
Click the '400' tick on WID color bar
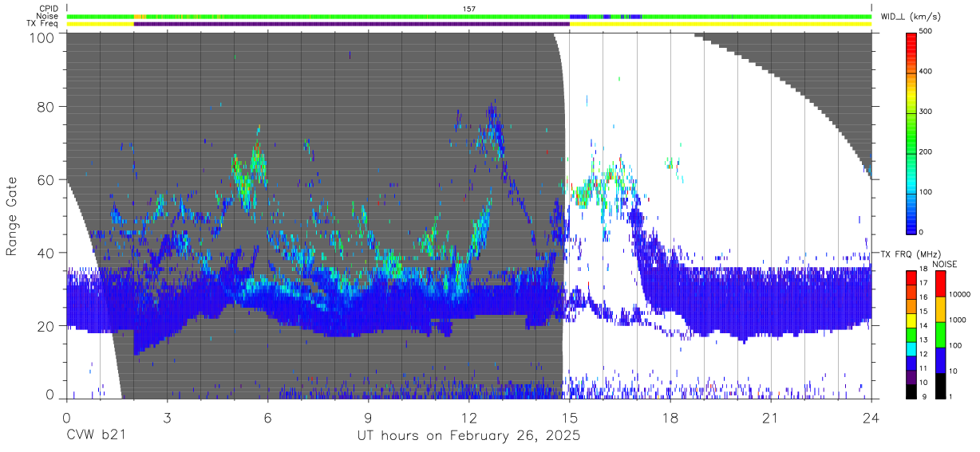[x=926, y=72]
